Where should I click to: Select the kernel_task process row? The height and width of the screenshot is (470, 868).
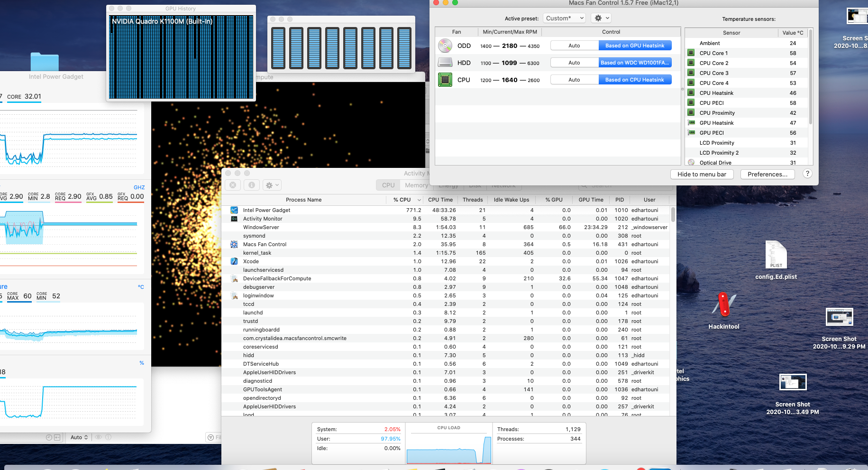446,253
